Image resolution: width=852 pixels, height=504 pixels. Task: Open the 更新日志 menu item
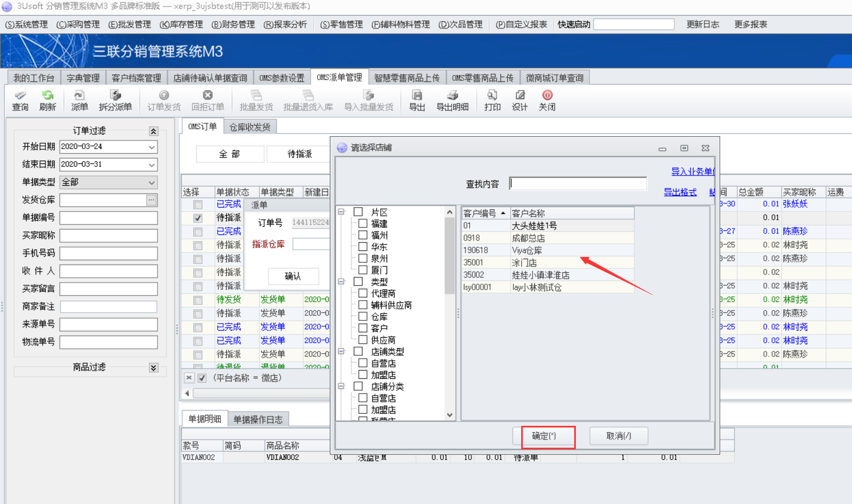703,25
